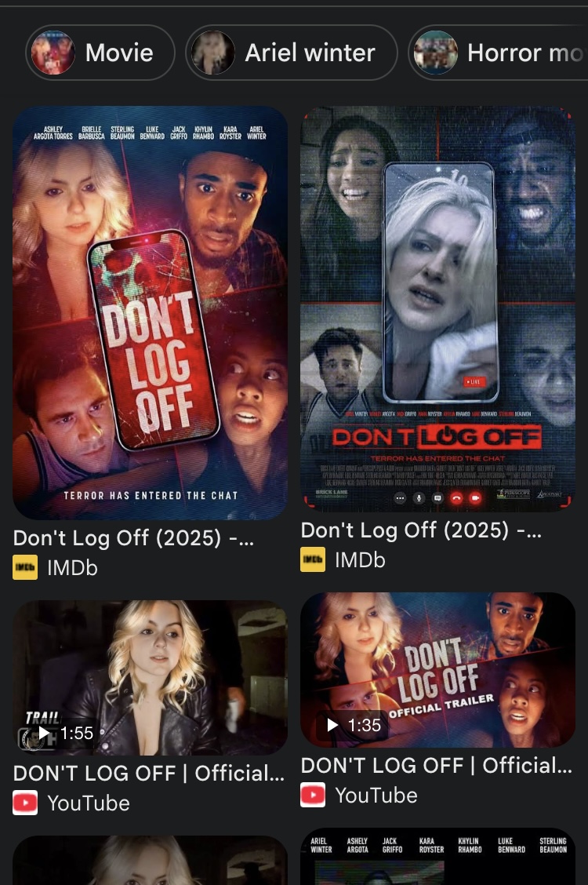This screenshot has height=885, width=588.
Task: Tap the Horror chip thumbnail image
Action: (x=436, y=53)
